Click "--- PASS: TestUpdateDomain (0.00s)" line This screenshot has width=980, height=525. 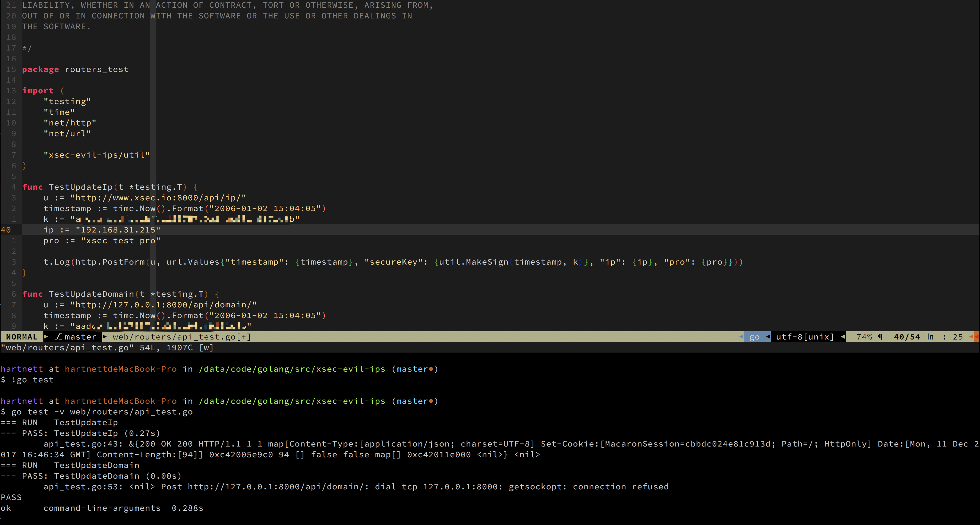click(x=91, y=476)
